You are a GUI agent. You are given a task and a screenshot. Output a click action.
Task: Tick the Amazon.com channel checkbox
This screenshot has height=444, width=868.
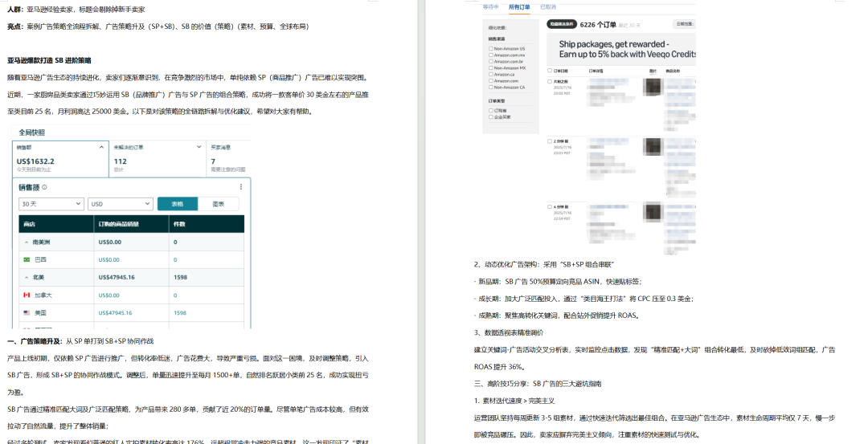(490, 81)
